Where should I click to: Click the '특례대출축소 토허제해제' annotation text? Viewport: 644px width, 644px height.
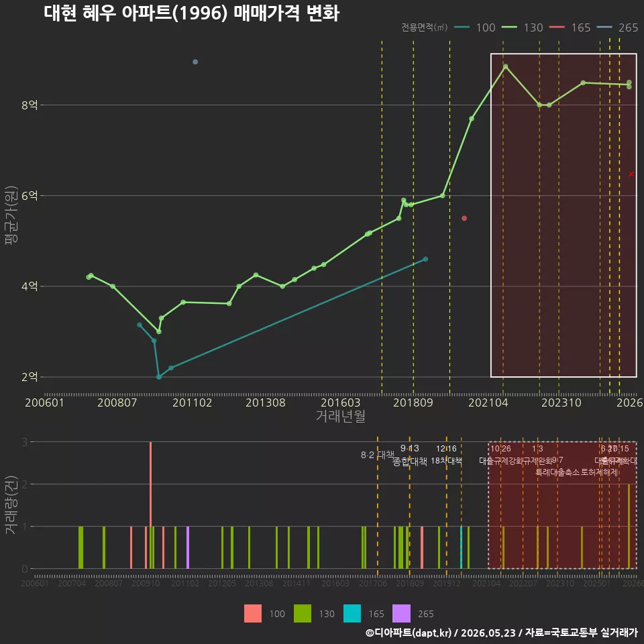coord(577,472)
